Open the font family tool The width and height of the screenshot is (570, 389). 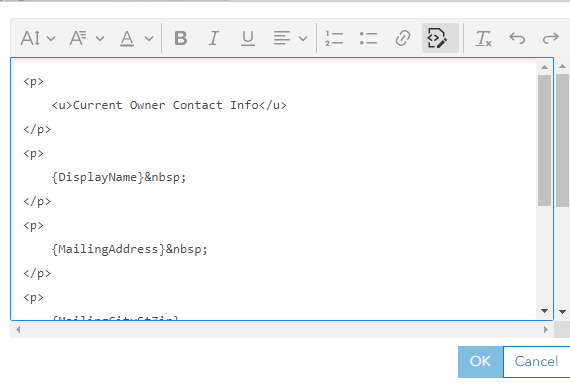tap(78, 38)
